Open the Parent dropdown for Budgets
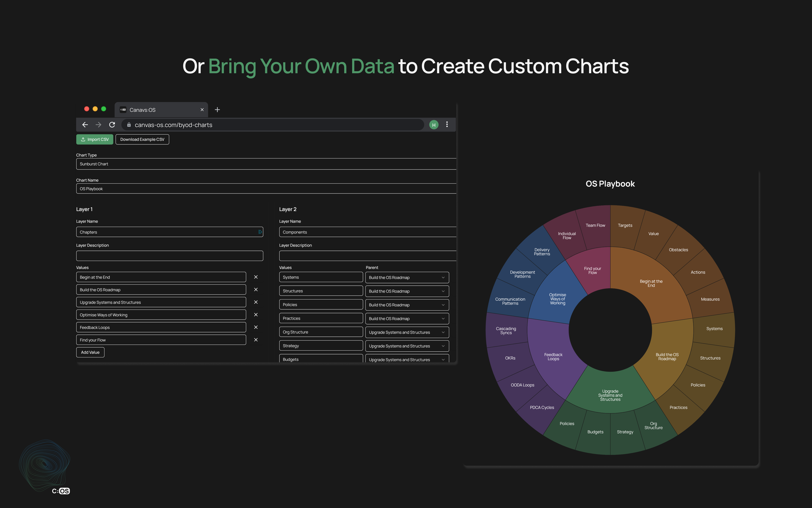812x508 pixels. [x=407, y=358]
